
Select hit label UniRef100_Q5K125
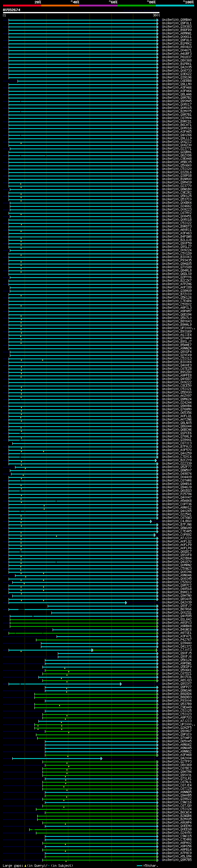(177, 196)
